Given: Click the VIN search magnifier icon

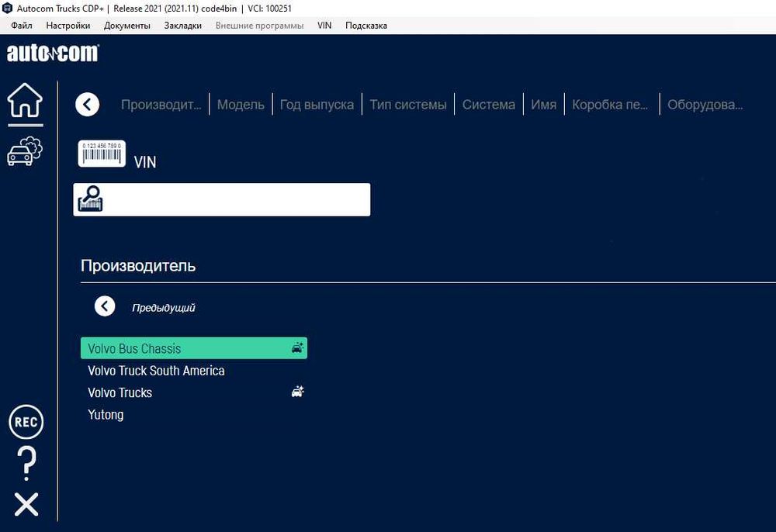Looking at the screenshot, I should [91, 199].
